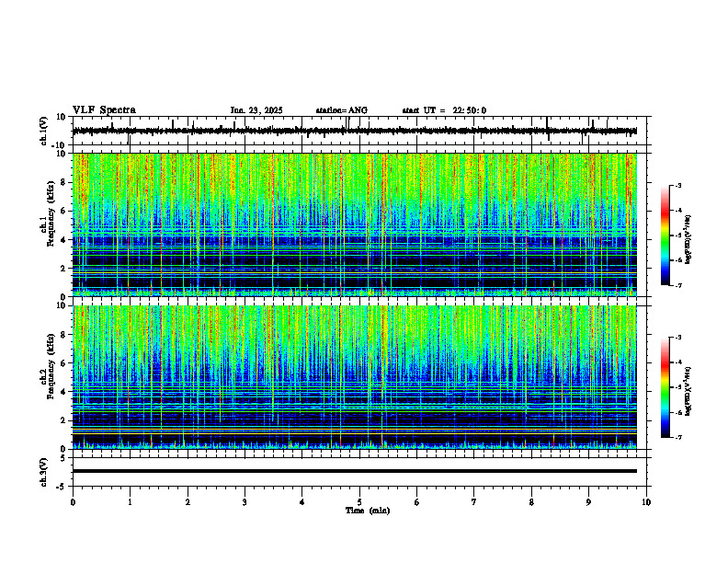728x563 pixels.
Task: Click the ch.1 spectrogram "8" kHz tick label
Action: (x=63, y=182)
